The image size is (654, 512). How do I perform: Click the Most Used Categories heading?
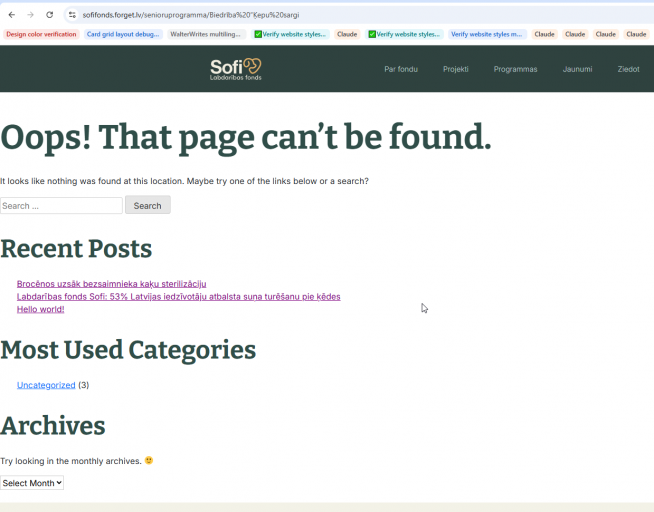(128, 350)
